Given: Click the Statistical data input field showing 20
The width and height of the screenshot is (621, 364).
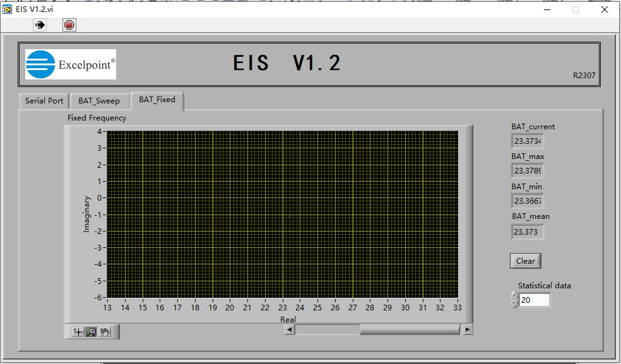Looking at the screenshot, I should pos(535,300).
